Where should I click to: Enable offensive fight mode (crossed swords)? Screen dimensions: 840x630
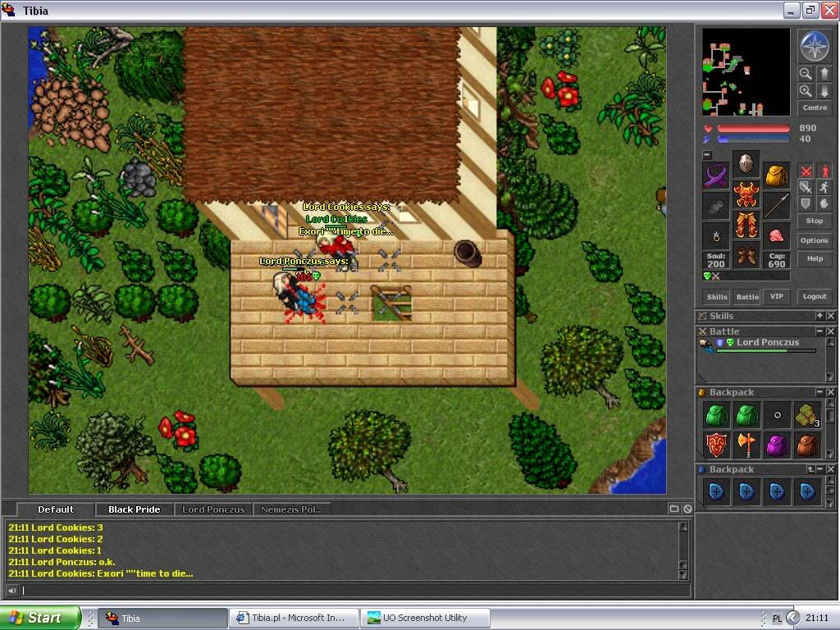[x=806, y=171]
